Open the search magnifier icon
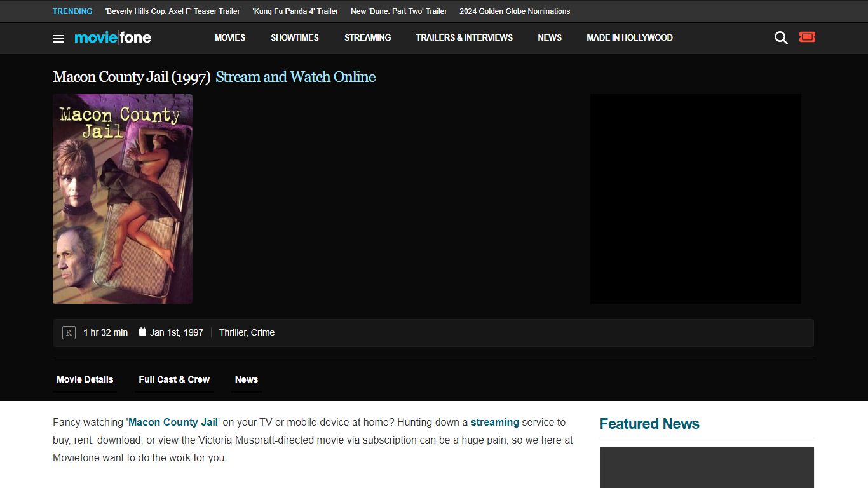This screenshot has height=488, width=868. click(x=781, y=38)
